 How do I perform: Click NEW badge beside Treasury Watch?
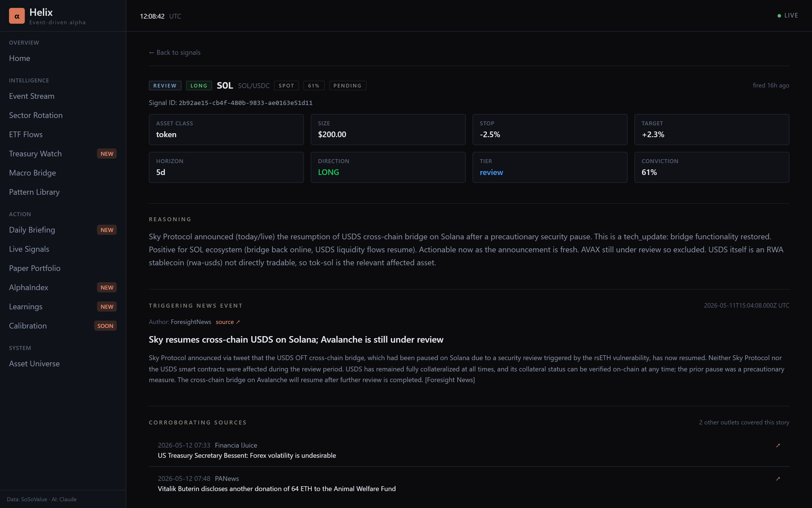[107, 154]
